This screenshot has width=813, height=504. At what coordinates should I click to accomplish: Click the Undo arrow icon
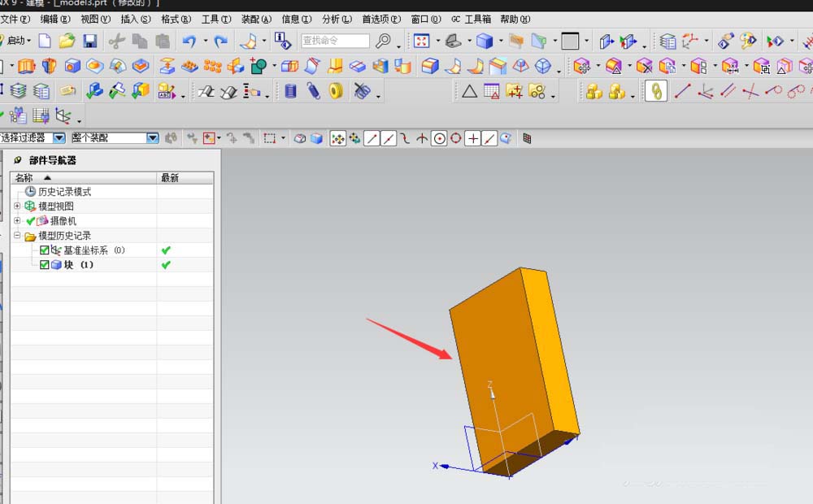[x=189, y=41]
